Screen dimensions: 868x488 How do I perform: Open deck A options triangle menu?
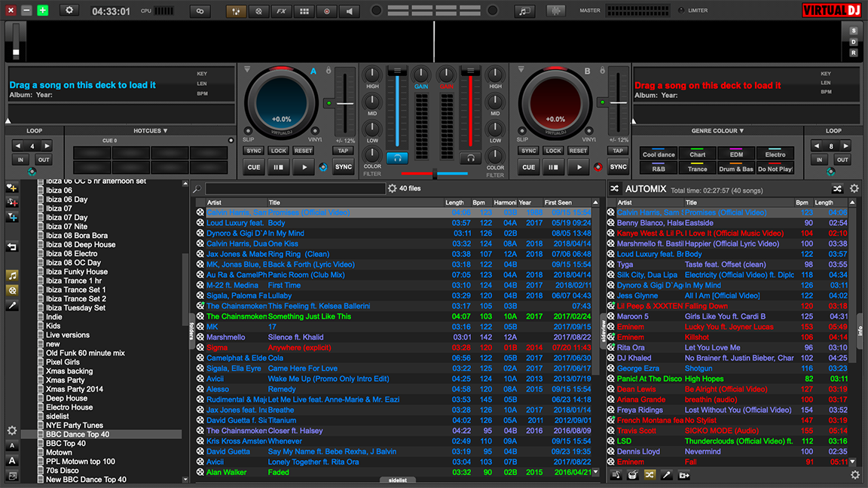pyautogui.click(x=247, y=70)
